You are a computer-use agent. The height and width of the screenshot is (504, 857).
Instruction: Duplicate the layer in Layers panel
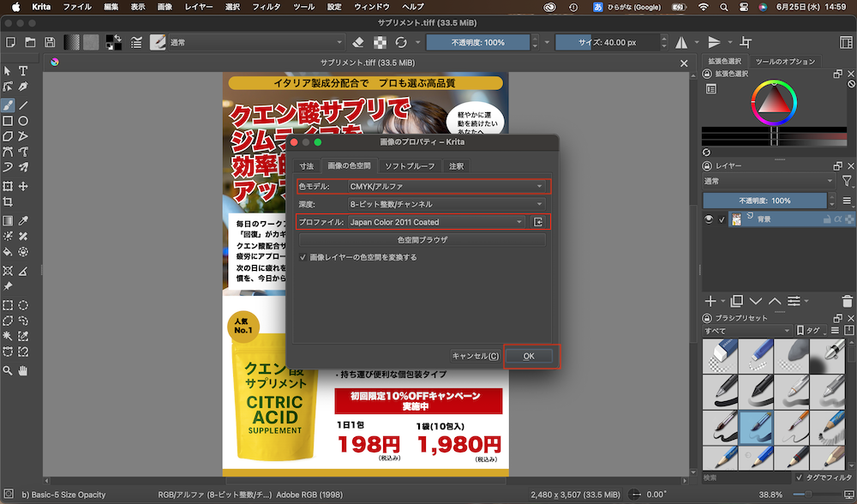(x=737, y=301)
